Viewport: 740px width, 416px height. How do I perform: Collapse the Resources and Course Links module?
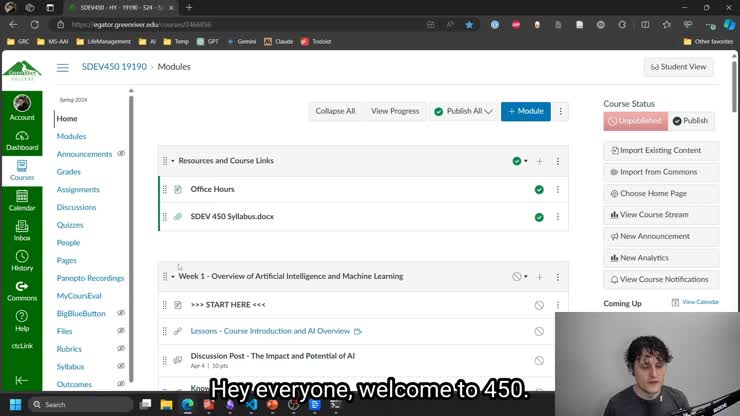173,161
